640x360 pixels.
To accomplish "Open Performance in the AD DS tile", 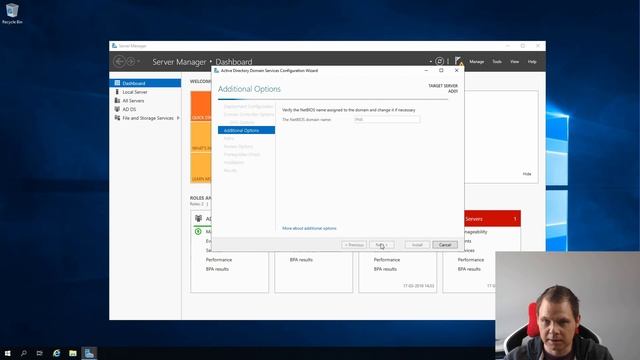I will click(219, 260).
